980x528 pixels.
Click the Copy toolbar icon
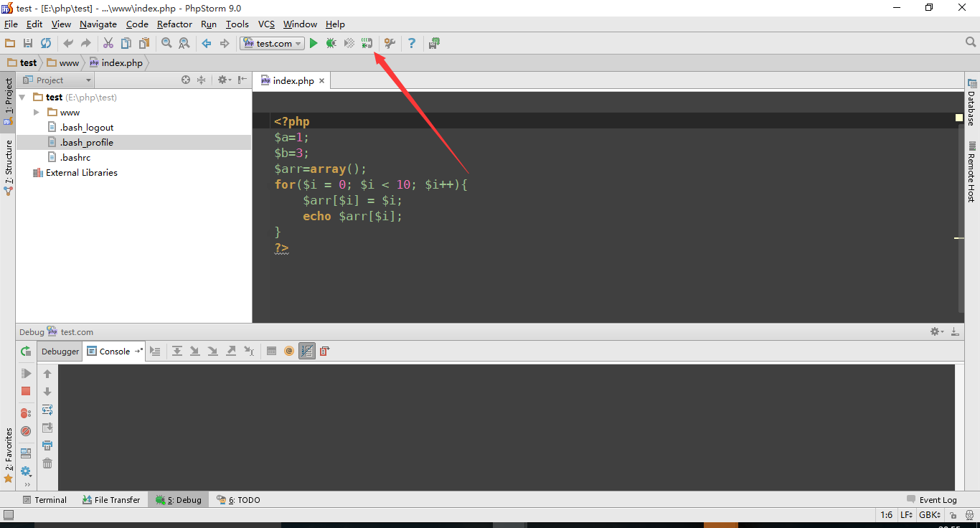(x=126, y=44)
